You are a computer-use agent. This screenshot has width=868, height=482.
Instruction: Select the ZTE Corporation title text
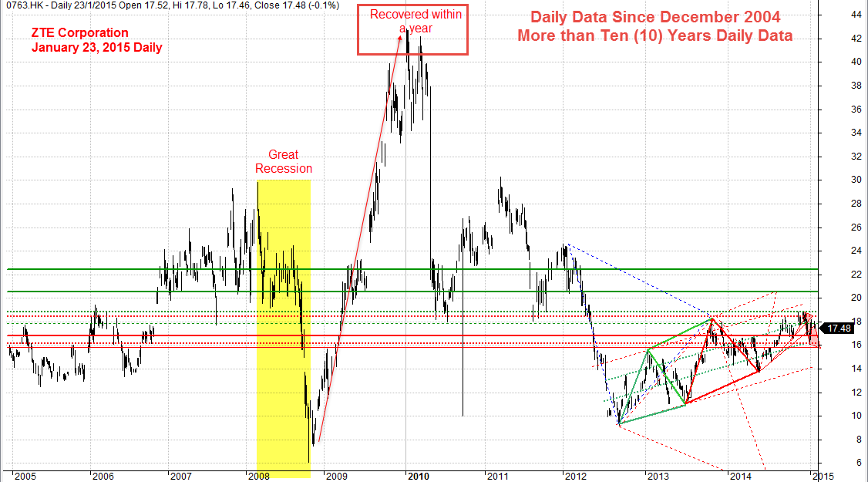pyautogui.click(x=79, y=32)
